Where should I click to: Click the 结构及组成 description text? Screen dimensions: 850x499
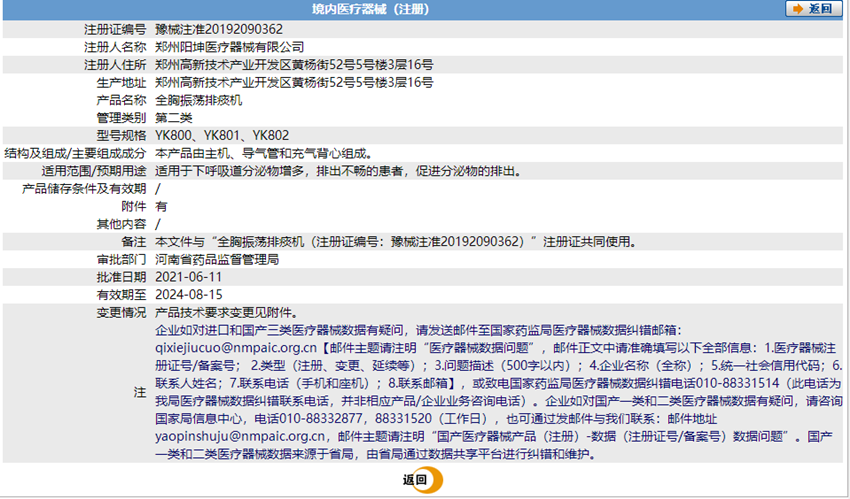(x=263, y=153)
